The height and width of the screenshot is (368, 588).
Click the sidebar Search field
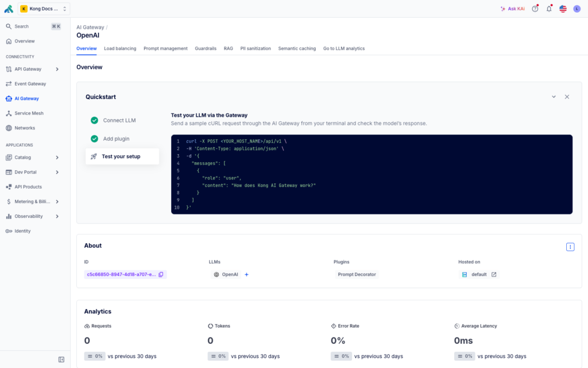33,26
